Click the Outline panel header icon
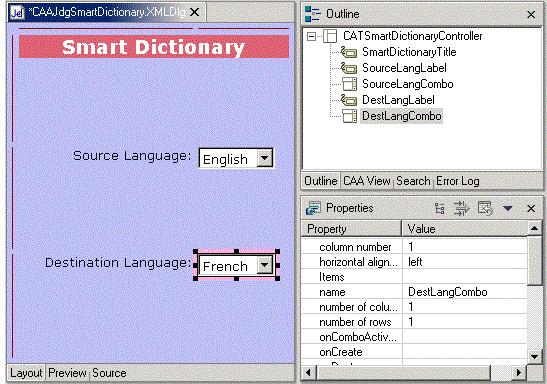 (x=313, y=14)
